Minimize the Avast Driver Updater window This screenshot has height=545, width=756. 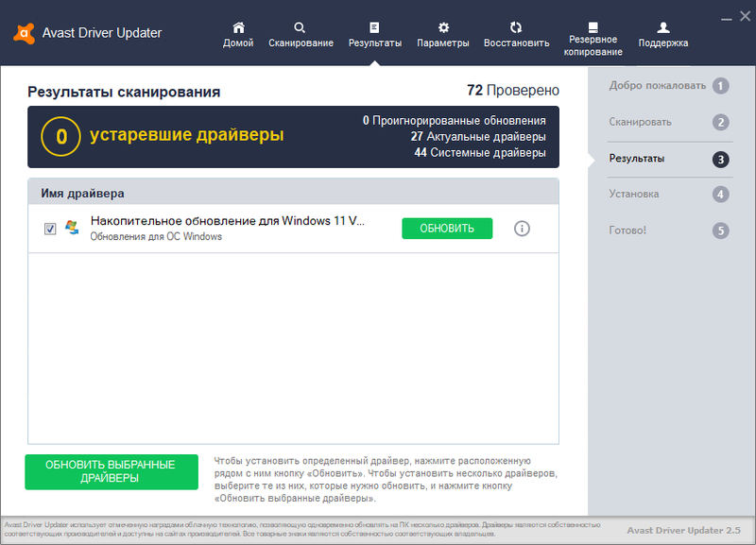click(x=726, y=18)
